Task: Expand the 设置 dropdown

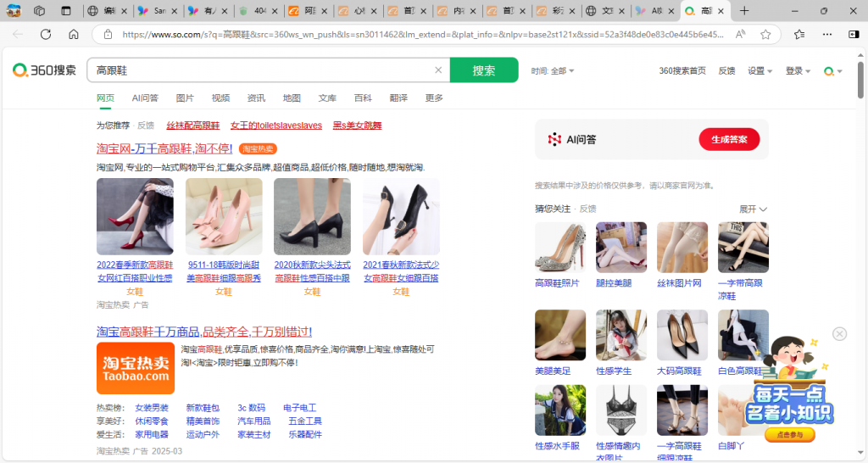Action: coord(759,71)
